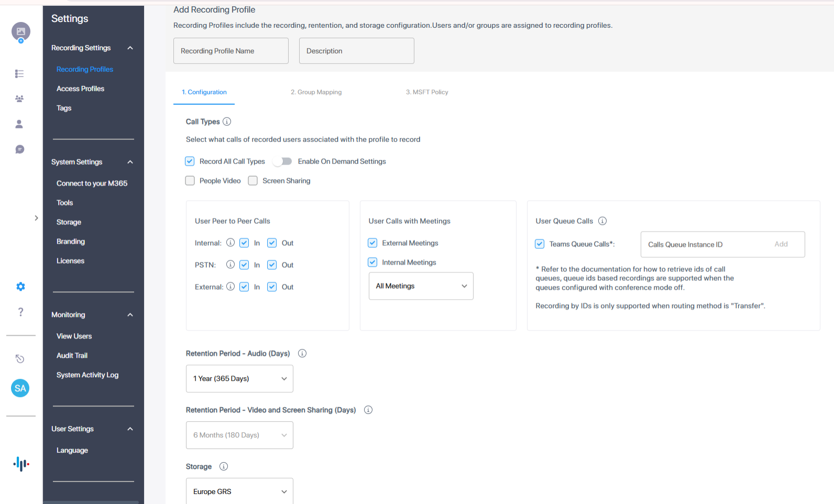This screenshot has width=834, height=504.
Task: Click the group users icon in left rail
Action: (x=19, y=98)
